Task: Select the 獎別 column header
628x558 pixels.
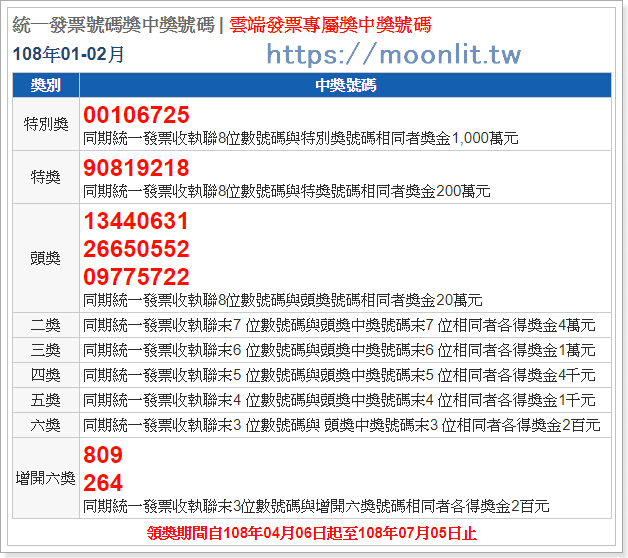Action: (x=46, y=85)
